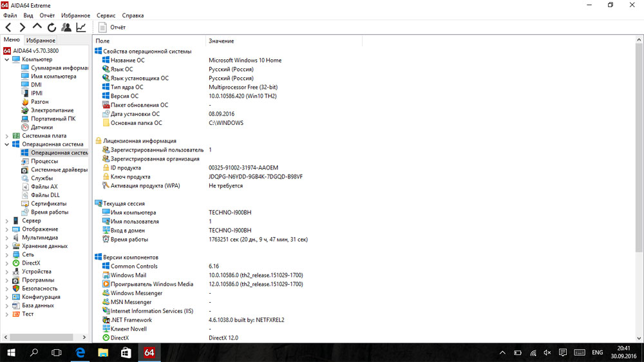Expand the Мультимедиа tree node
644x362 pixels.
pos(6,238)
